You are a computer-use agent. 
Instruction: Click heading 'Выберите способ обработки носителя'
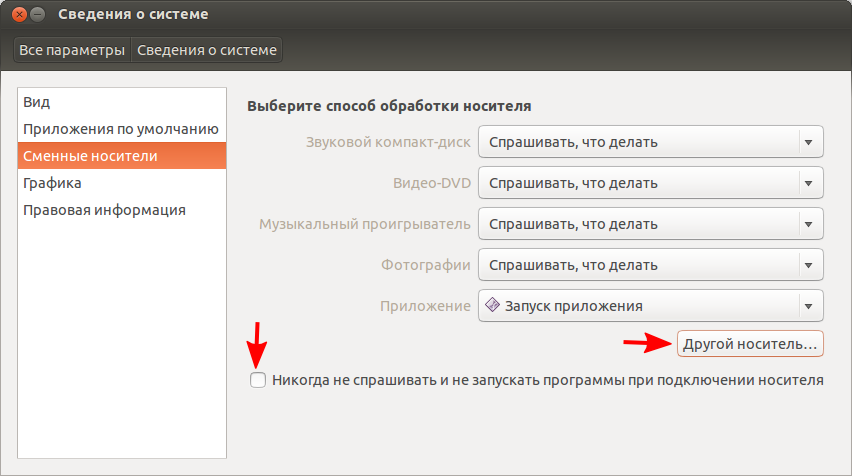389,106
